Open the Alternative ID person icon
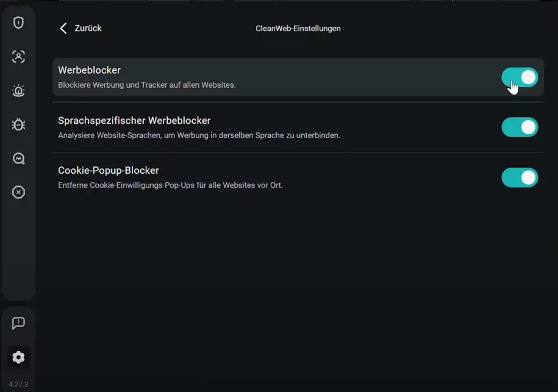The width and height of the screenshot is (558, 392). click(18, 57)
